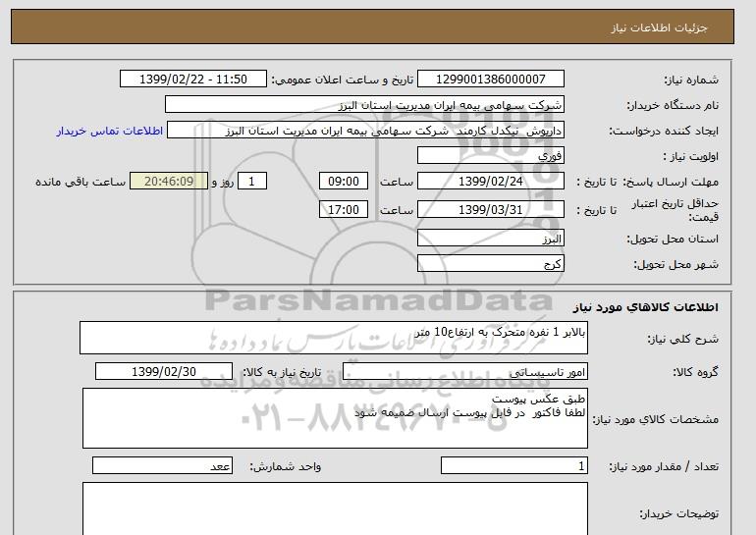
Task: Select the need number field 1299001386000007
Action: click(x=490, y=80)
